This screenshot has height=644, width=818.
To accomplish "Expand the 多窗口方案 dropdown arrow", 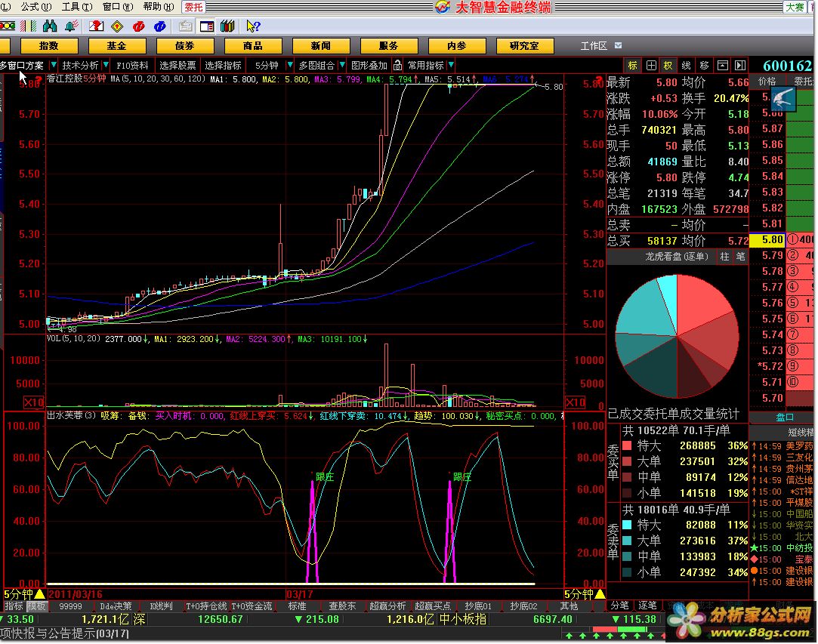I will point(53,65).
